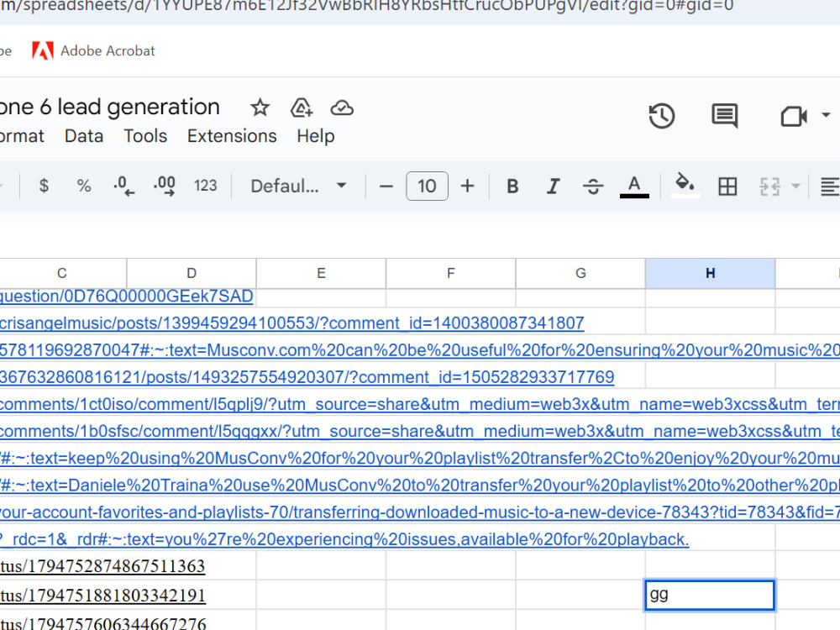The height and width of the screenshot is (630, 840).
Task: Click the move to Drive folder icon
Action: (302, 108)
